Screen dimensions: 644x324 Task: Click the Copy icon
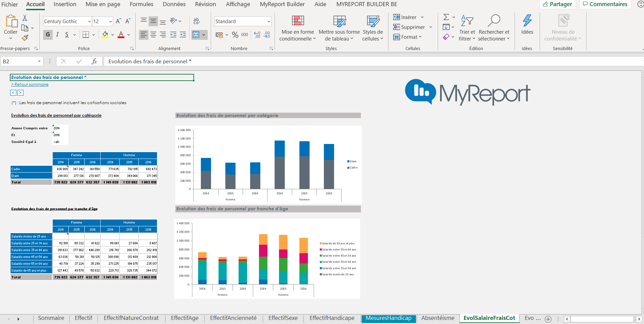coord(25,28)
